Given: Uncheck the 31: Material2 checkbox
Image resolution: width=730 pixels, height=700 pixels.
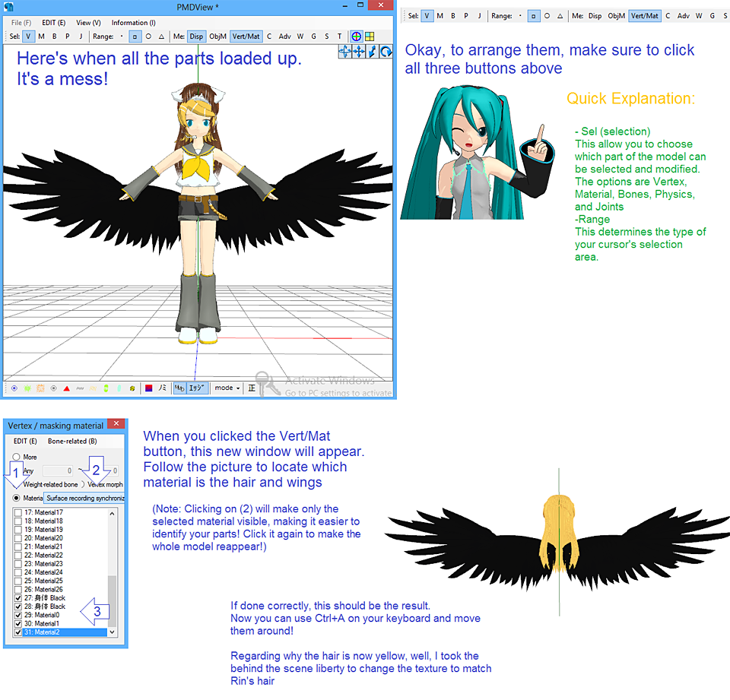Looking at the screenshot, I should (x=18, y=632).
